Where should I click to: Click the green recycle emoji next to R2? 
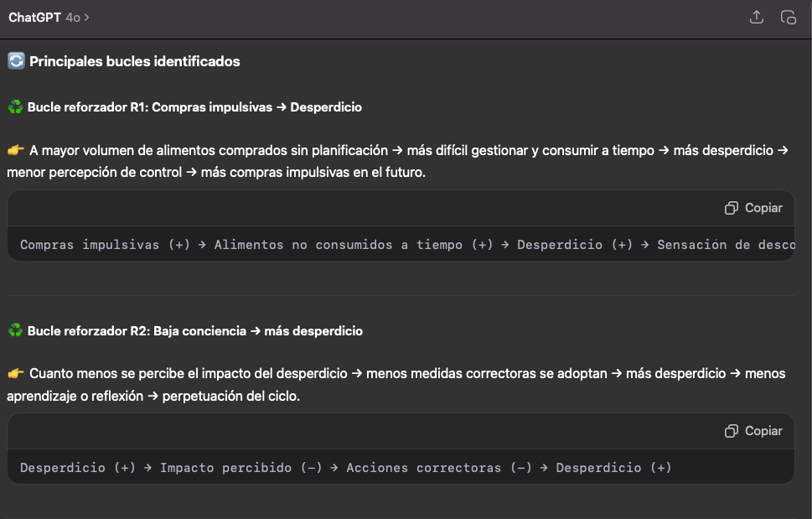(x=15, y=331)
